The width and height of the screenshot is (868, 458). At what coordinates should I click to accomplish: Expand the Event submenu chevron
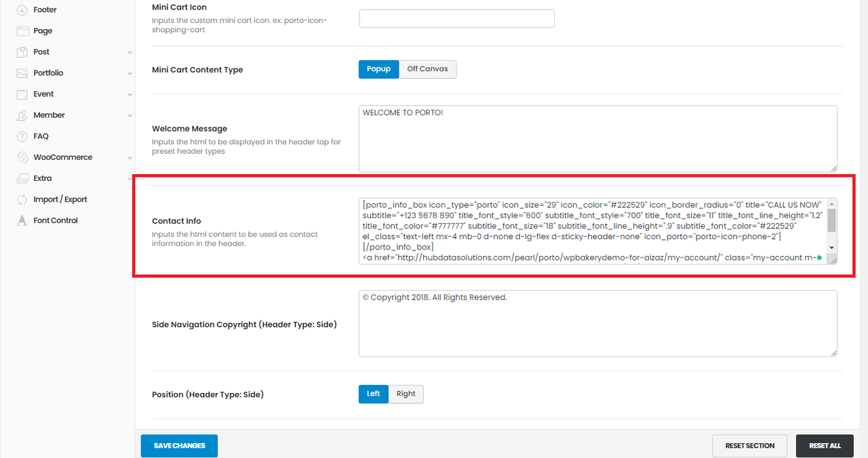(x=130, y=94)
